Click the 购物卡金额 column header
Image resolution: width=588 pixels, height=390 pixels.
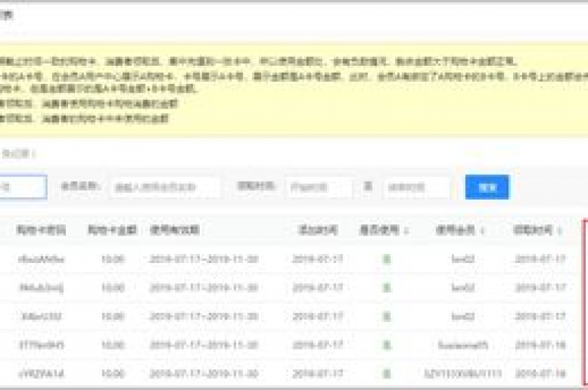pos(112,230)
